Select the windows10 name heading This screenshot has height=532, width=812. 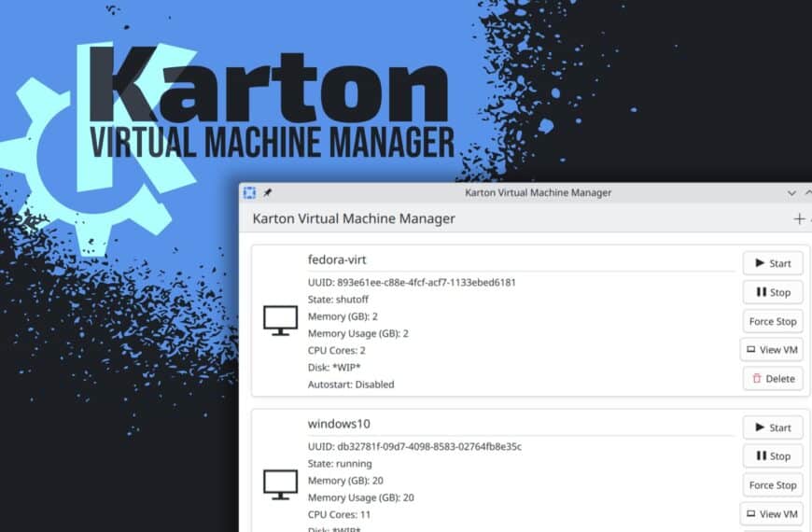point(339,424)
